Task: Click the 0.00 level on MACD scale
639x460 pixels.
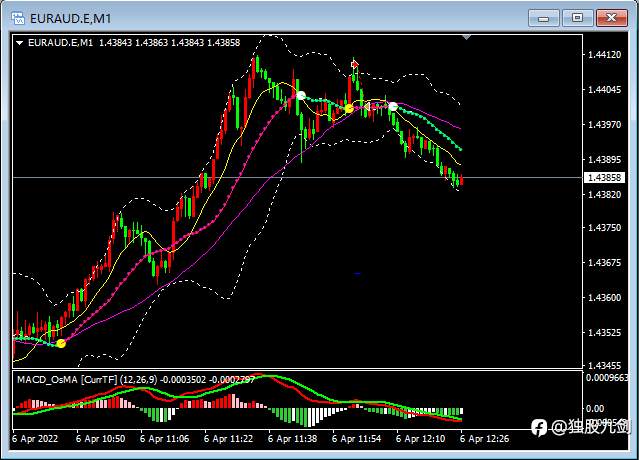Action: (595, 408)
